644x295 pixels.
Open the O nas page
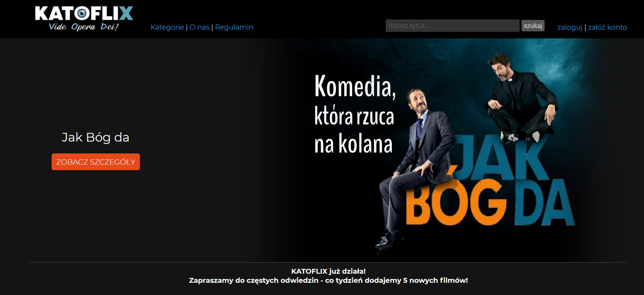199,27
